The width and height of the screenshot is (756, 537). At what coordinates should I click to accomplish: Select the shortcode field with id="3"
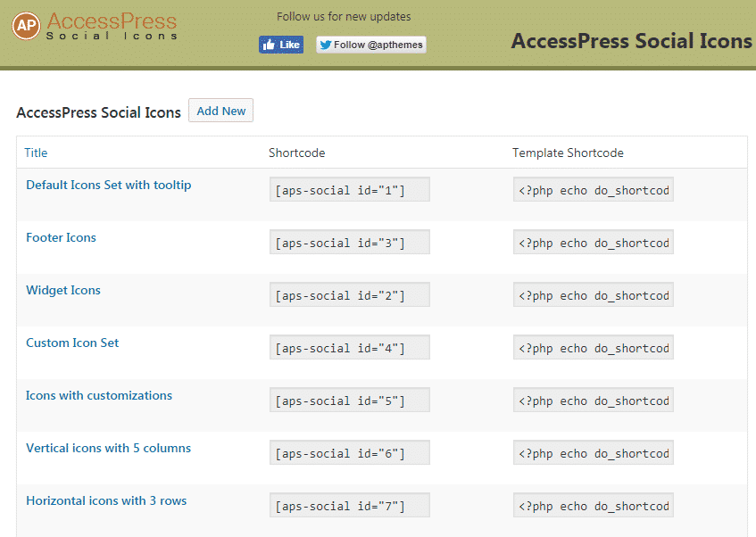click(x=350, y=242)
